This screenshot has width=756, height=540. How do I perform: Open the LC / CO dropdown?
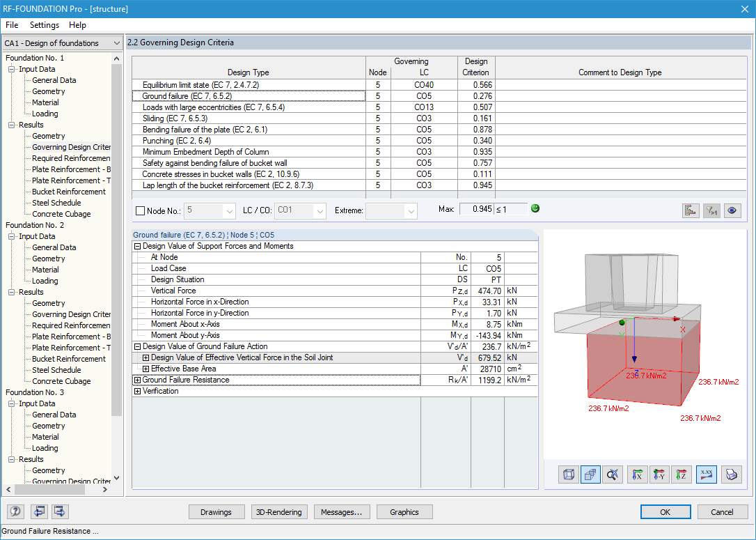[320, 211]
